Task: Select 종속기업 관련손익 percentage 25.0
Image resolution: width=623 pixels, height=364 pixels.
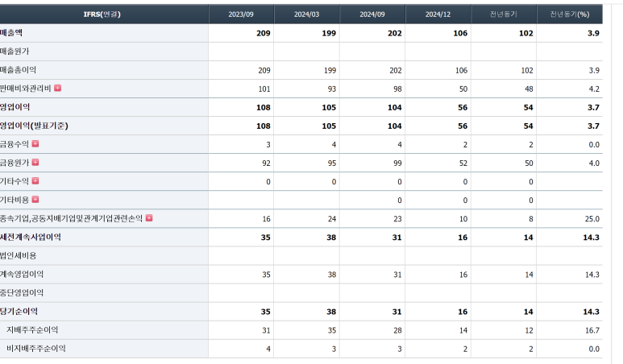Action: [x=592, y=219]
